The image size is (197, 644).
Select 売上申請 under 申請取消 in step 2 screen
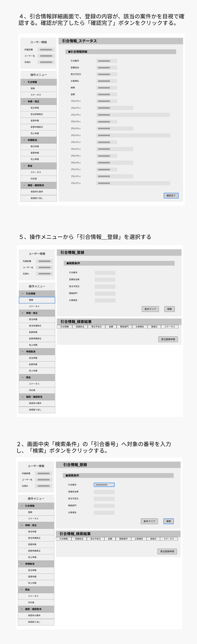(x=36, y=583)
